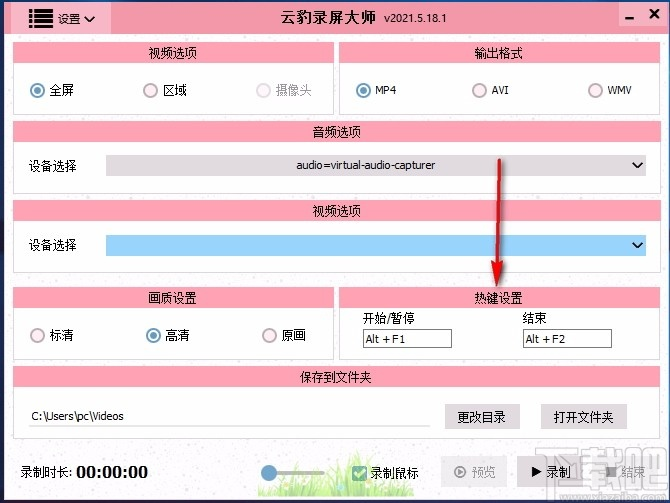The width and height of the screenshot is (670, 503).
Task: Open the audio device selection dropdown
Action: tap(376, 165)
